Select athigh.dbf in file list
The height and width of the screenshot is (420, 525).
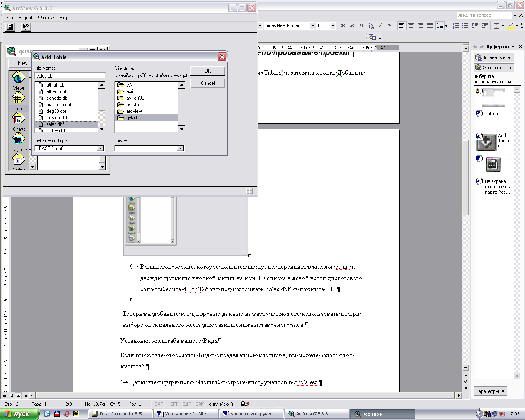tap(56, 85)
